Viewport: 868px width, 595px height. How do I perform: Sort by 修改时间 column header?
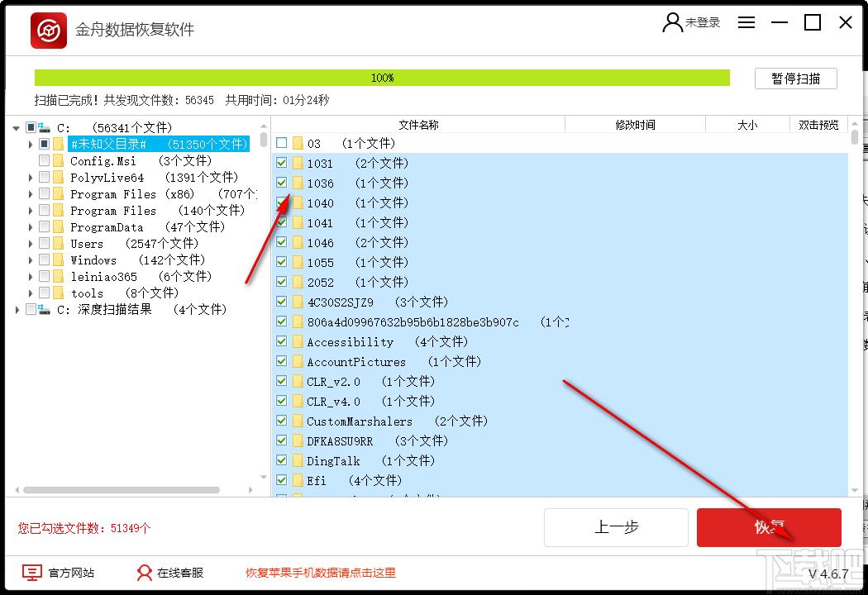[635, 125]
